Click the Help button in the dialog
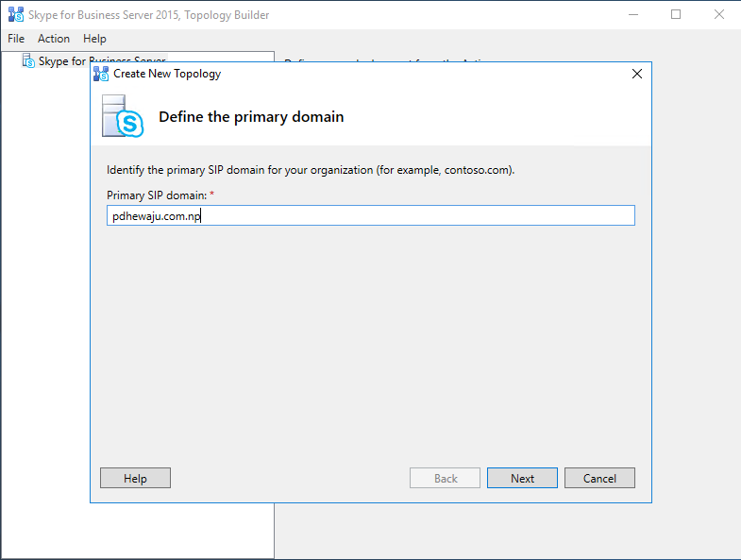Image resolution: width=741 pixels, height=560 pixels. tap(135, 478)
